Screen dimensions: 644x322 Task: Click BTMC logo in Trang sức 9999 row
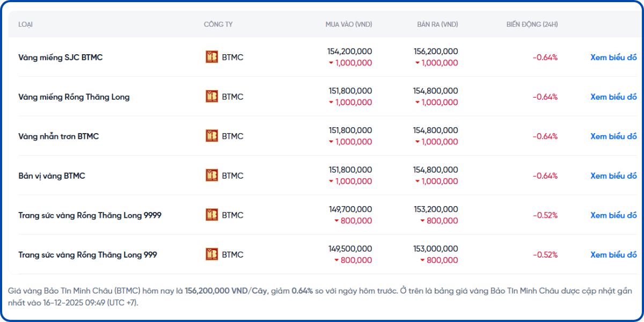212,215
